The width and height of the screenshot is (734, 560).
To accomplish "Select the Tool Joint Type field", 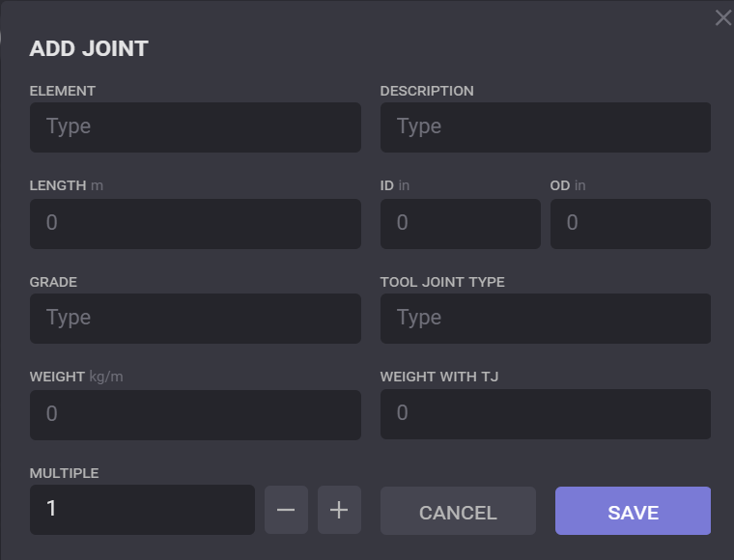I will [545, 319].
